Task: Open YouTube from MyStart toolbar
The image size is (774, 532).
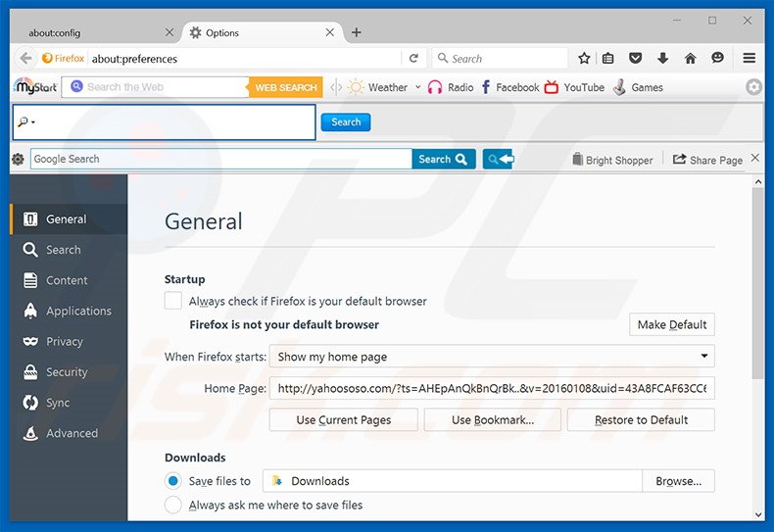Action: (x=574, y=87)
